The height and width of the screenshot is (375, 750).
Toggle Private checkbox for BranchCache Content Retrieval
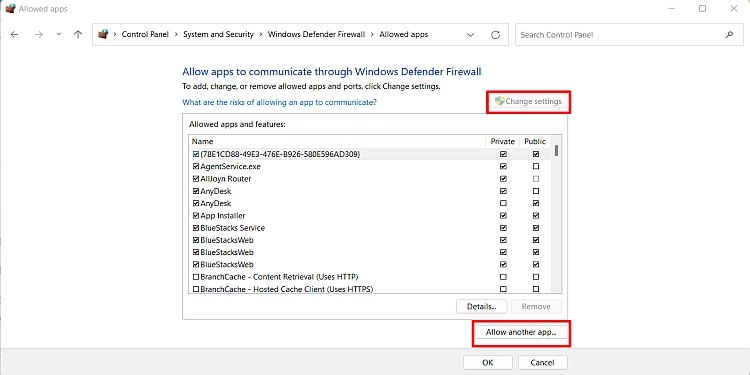503,277
